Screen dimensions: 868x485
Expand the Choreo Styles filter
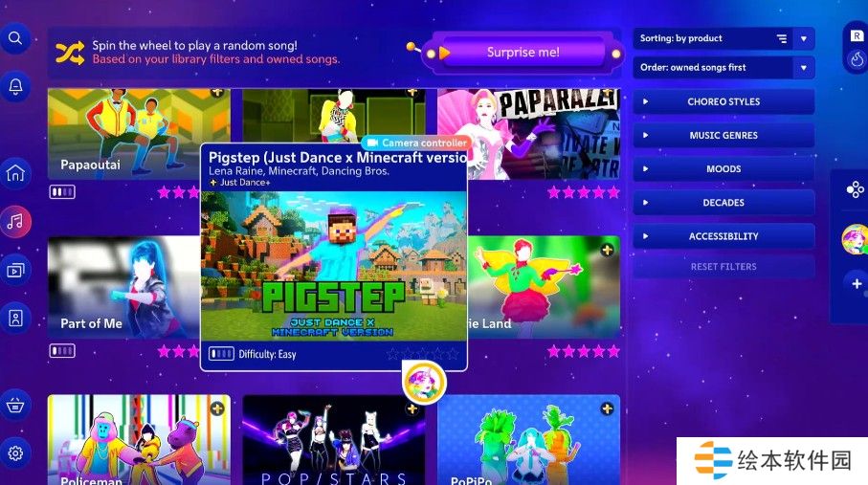pos(723,102)
